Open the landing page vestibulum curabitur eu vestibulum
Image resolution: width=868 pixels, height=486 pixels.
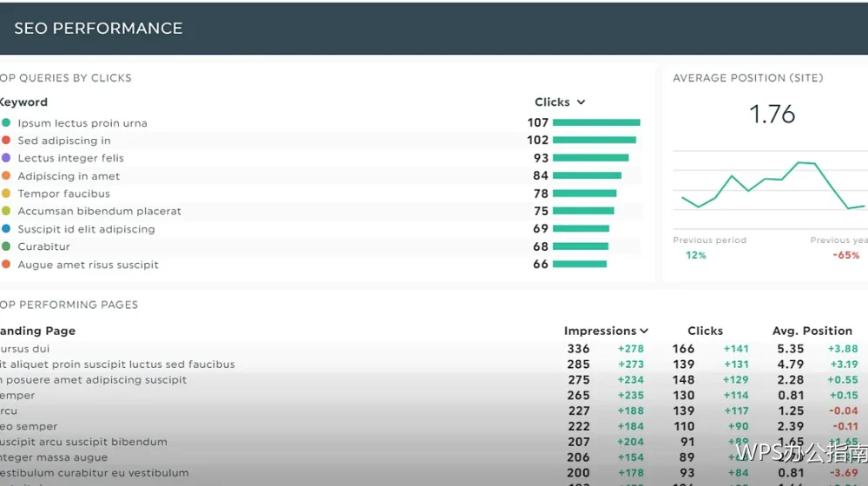tap(94, 473)
